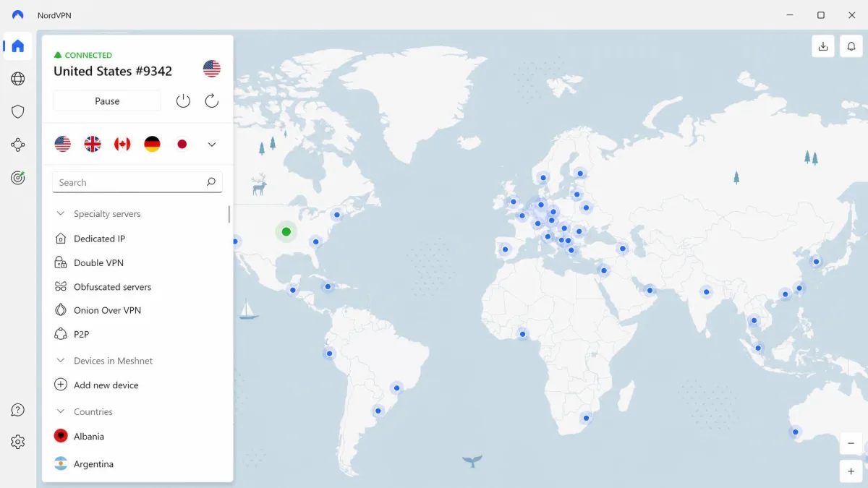Click the Double VPN lock icon
Image resolution: width=868 pixels, height=488 pixels.
[61, 262]
